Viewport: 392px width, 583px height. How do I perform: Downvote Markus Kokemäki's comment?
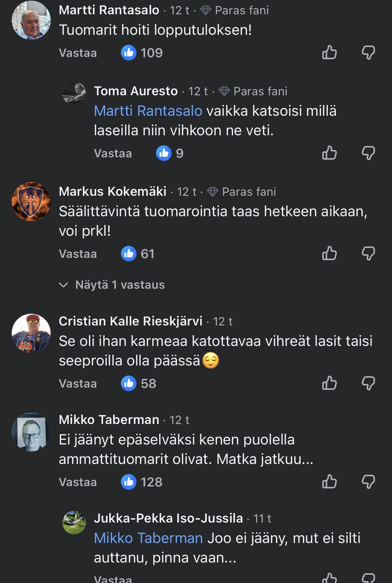click(x=368, y=253)
